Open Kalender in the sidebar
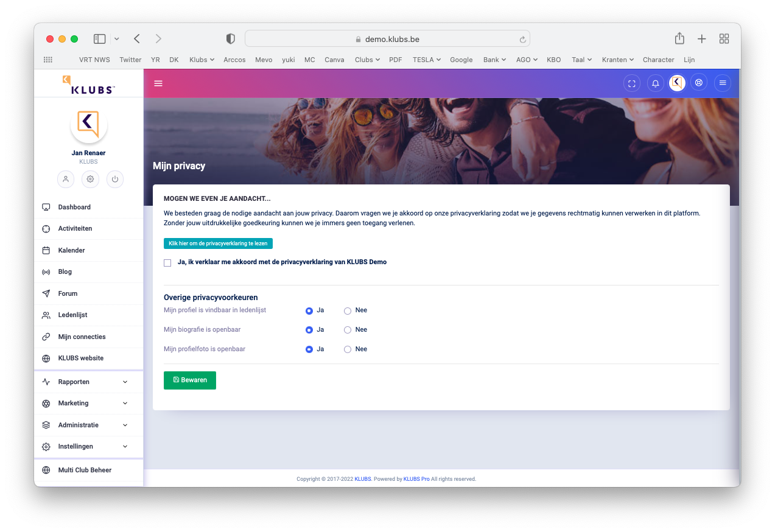Viewport: 775px width, 532px height. 71,251
